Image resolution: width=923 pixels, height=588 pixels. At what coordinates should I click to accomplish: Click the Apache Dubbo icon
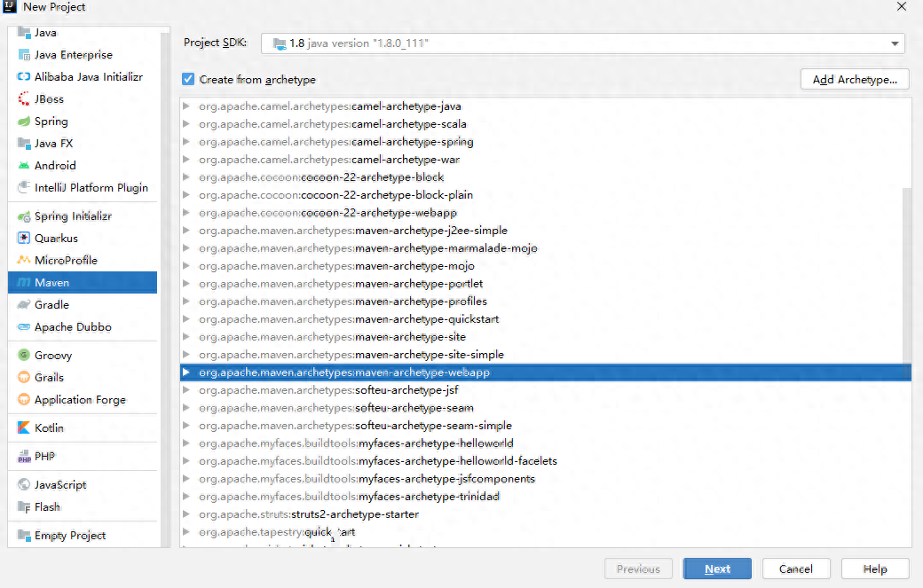click(24, 327)
